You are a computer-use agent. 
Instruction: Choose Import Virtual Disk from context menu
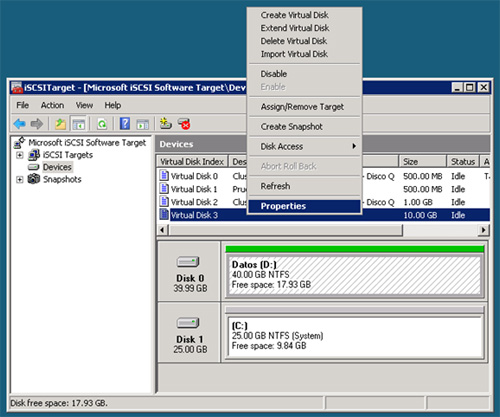click(x=294, y=54)
